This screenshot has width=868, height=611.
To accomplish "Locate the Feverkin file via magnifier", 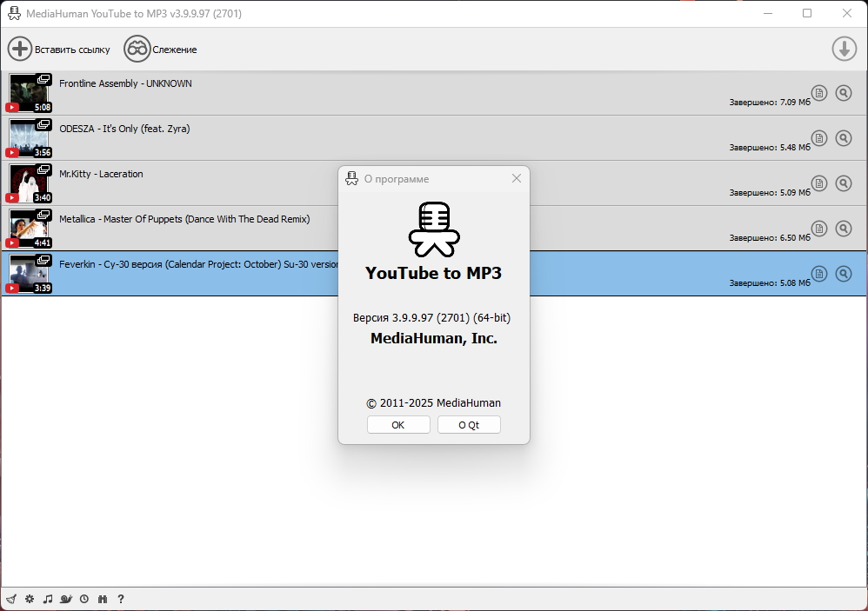I will pos(844,274).
